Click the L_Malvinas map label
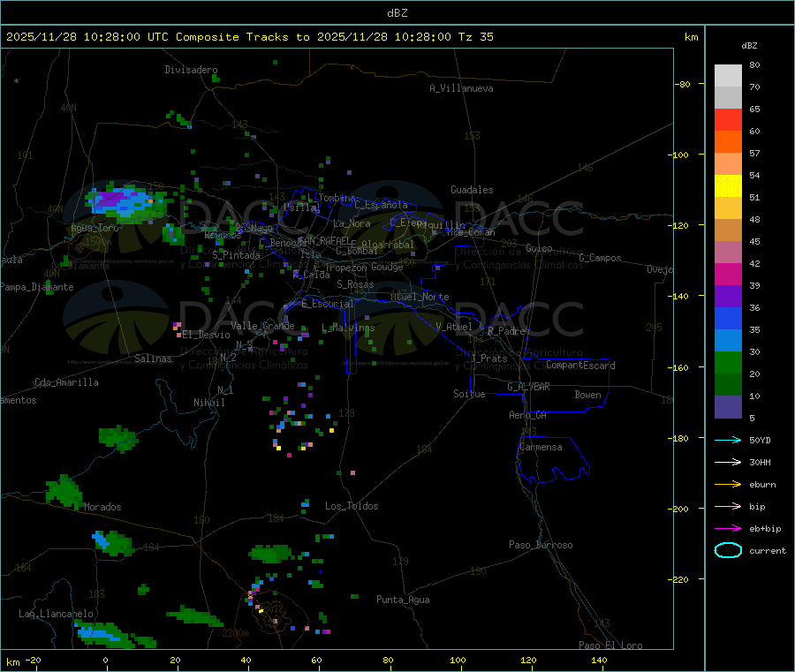The width and height of the screenshot is (795, 672). [x=348, y=328]
